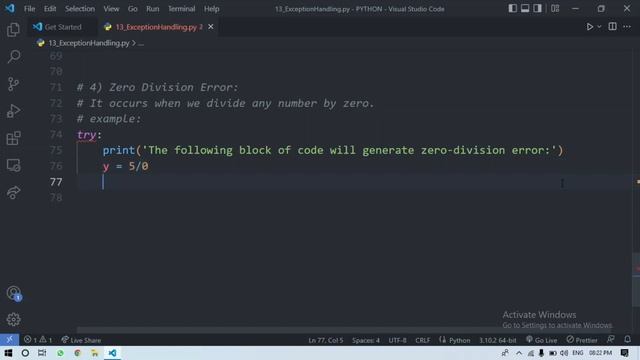Toggle primary side bar layout

512,9
